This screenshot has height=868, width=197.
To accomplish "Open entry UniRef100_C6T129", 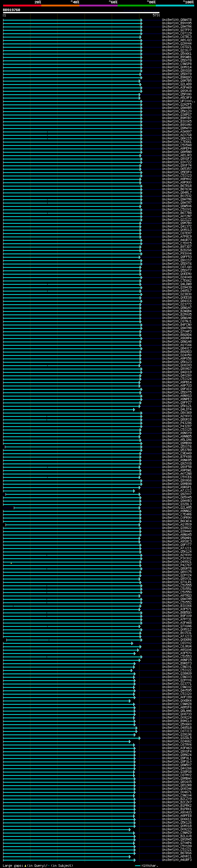I will [177, 33].
